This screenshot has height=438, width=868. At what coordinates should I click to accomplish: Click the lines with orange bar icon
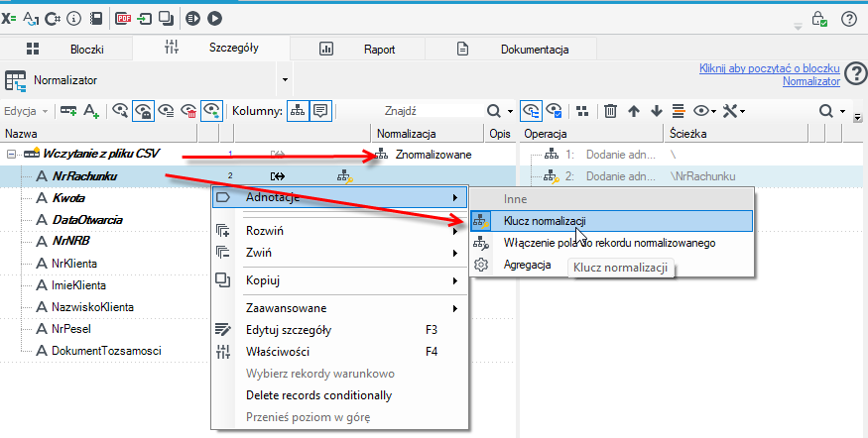click(x=679, y=111)
